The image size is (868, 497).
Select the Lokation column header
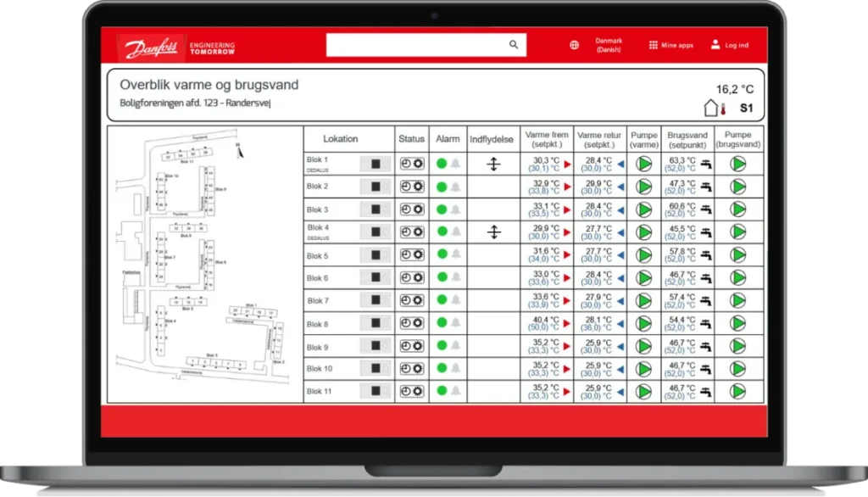(x=341, y=138)
